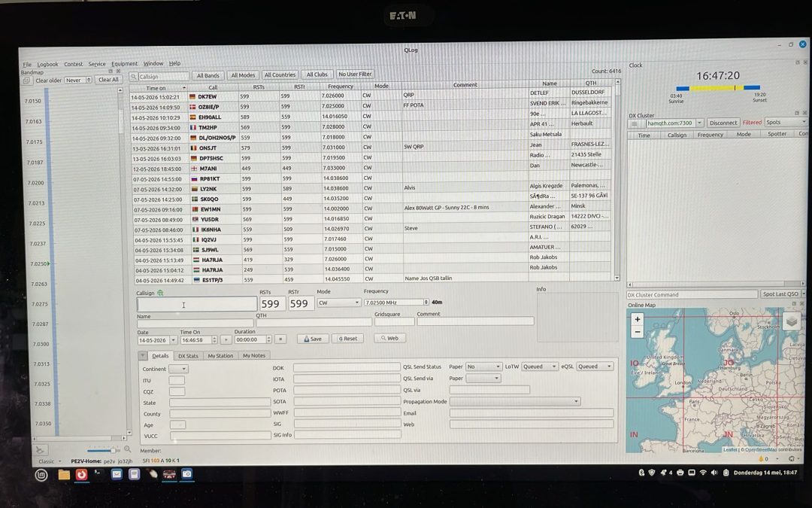Float the Clock dock panel
This screenshot has height=508, width=812.
click(x=797, y=62)
